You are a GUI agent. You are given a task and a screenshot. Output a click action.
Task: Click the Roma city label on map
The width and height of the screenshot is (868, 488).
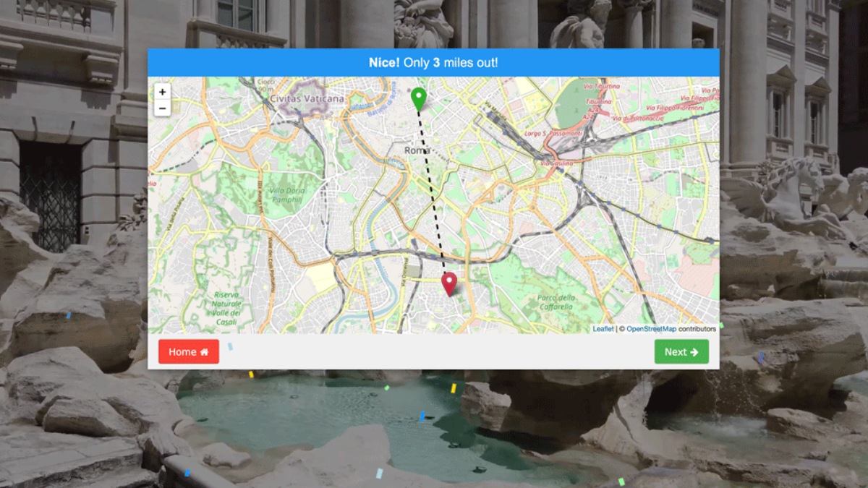click(417, 150)
